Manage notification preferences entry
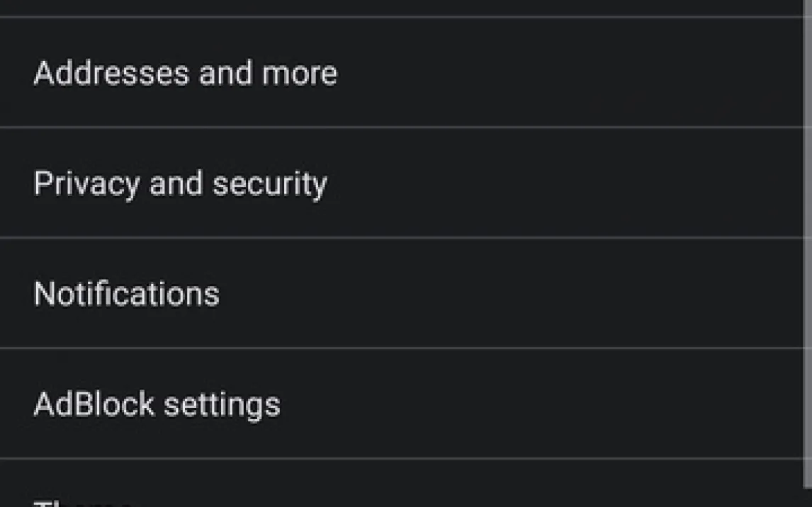The height and width of the screenshot is (507, 812). pos(126,294)
